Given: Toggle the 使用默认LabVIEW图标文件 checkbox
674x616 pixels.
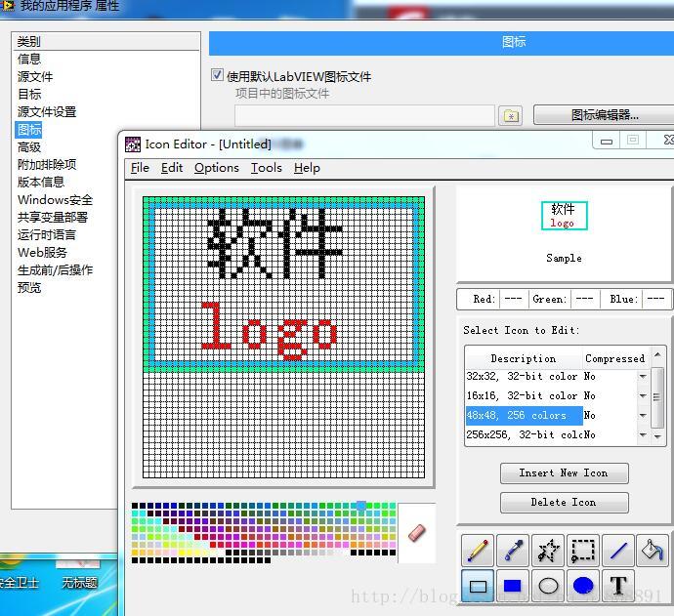Looking at the screenshot, I should click(217, 75).
